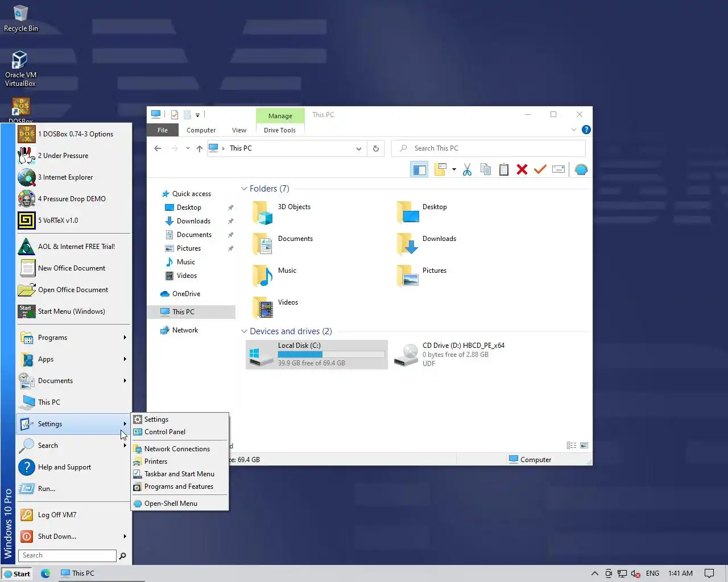Open the Drive Tools tab
Viewport: 728px width, 582px height.
point(280,130)
